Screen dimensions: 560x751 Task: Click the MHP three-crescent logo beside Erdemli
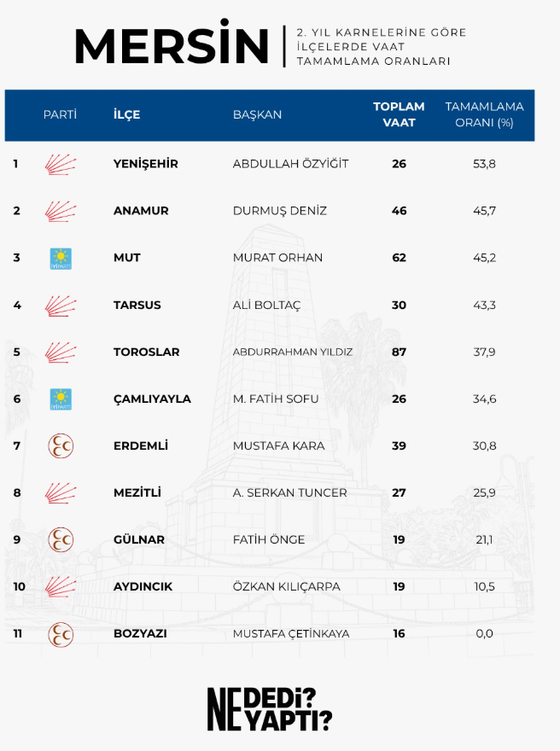61,445
